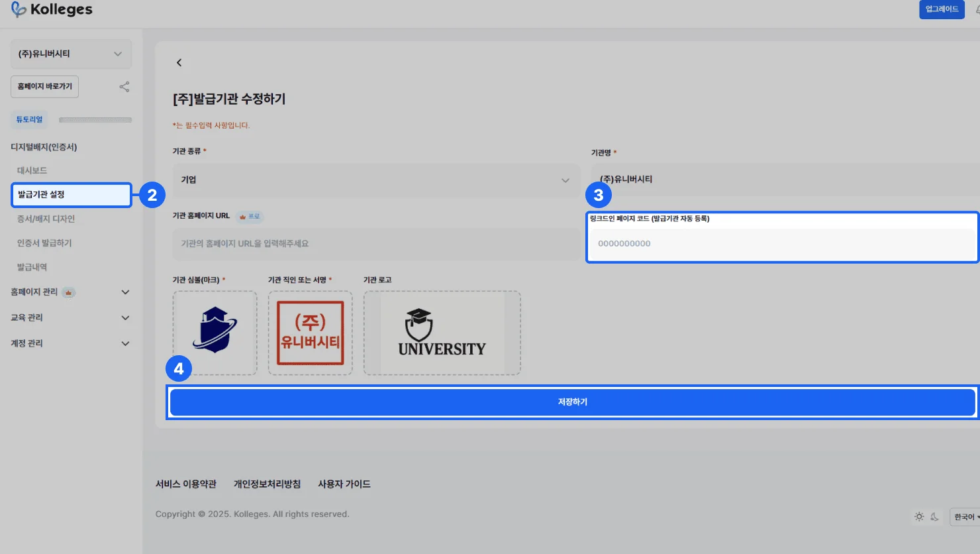Click the Kolleges logo in the header
980x554 pixels.
point(52,10)
